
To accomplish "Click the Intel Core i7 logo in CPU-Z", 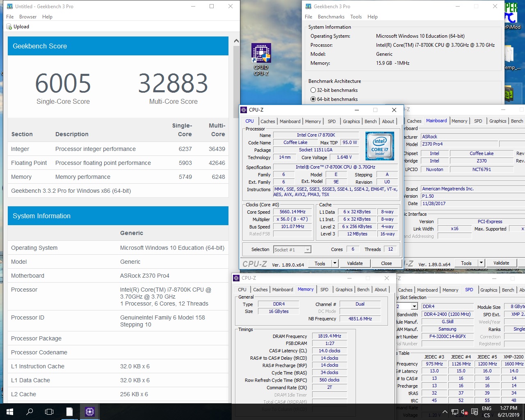I will 380,146.
